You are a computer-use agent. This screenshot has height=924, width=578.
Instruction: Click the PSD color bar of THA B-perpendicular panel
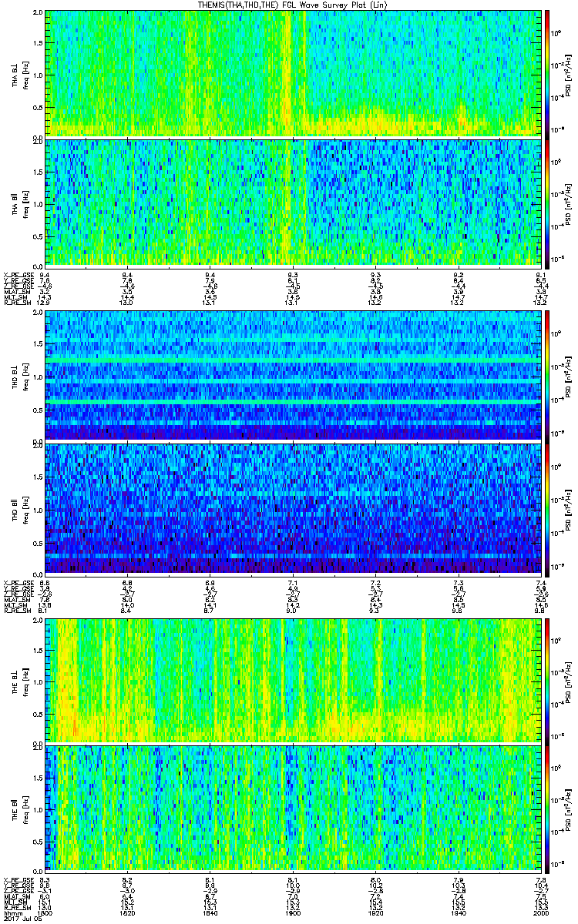[547, 73]
